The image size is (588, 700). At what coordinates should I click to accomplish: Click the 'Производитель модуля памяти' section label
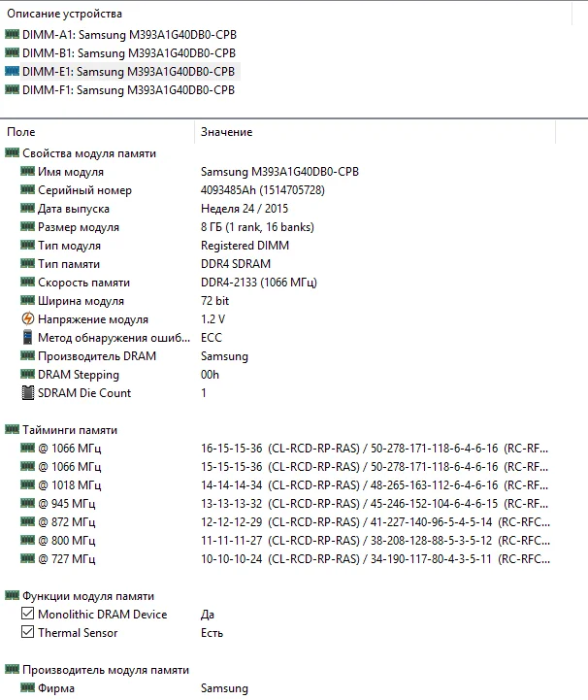(x=106, y=670)
